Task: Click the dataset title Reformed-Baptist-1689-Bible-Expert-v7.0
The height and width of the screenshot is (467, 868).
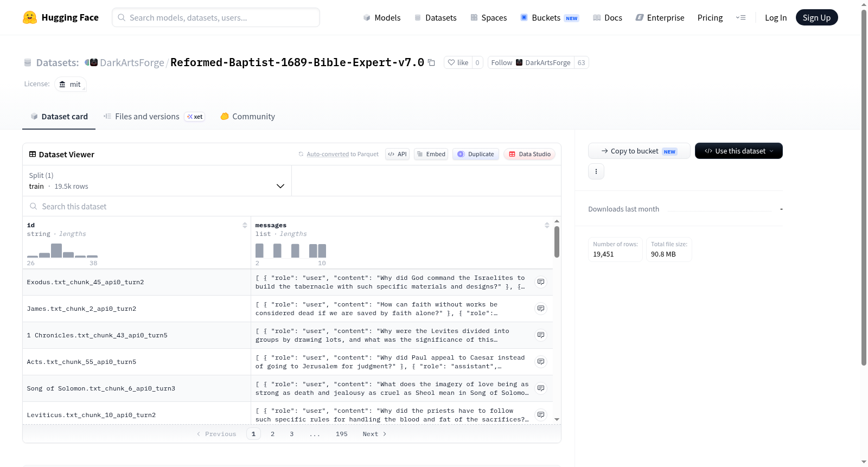Action: (x=297, y=62)
